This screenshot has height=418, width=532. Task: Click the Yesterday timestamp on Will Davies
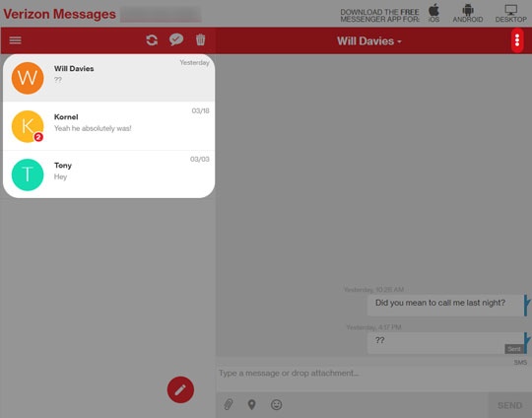click(194, 62)
